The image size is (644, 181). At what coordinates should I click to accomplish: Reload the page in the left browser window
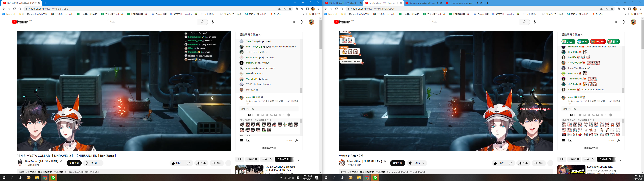click(14, 9)
